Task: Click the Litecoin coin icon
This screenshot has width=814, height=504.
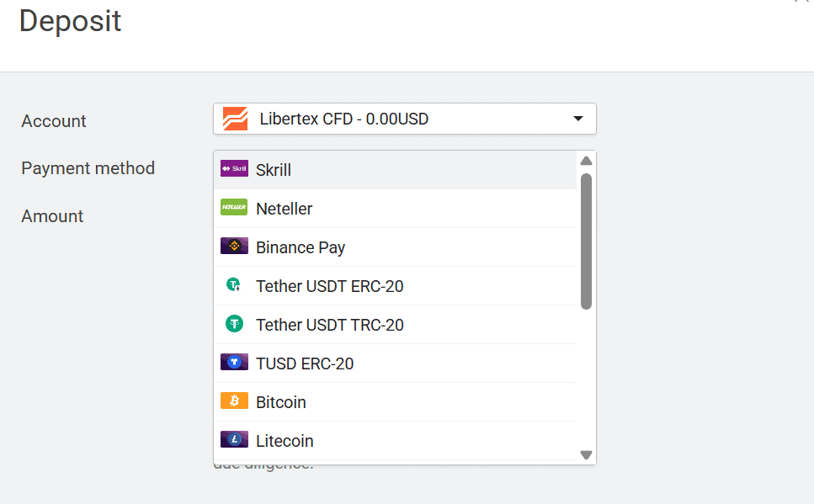Action: [x=233, y=440]
